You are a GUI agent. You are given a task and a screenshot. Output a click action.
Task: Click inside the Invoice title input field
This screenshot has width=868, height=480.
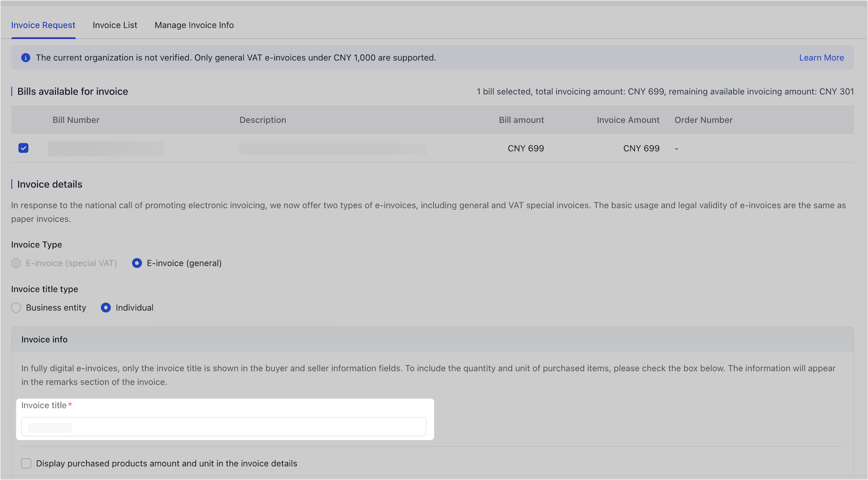pyautogui.click(x=224, y=427)
